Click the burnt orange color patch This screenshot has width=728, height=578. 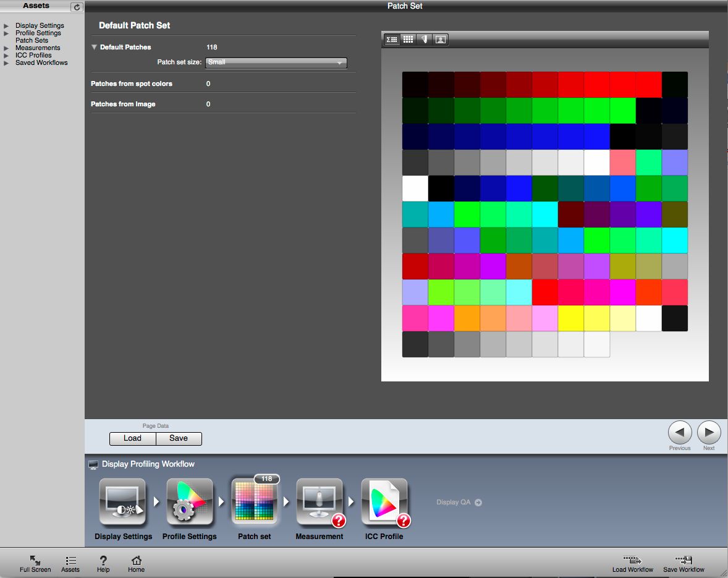coord(518,266)
